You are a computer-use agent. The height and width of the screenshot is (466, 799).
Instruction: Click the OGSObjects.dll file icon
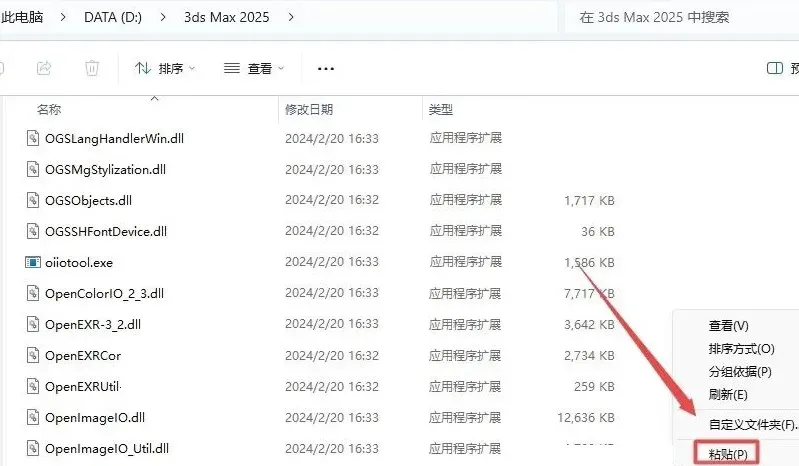pyautogui.click(x=33, y=200)
